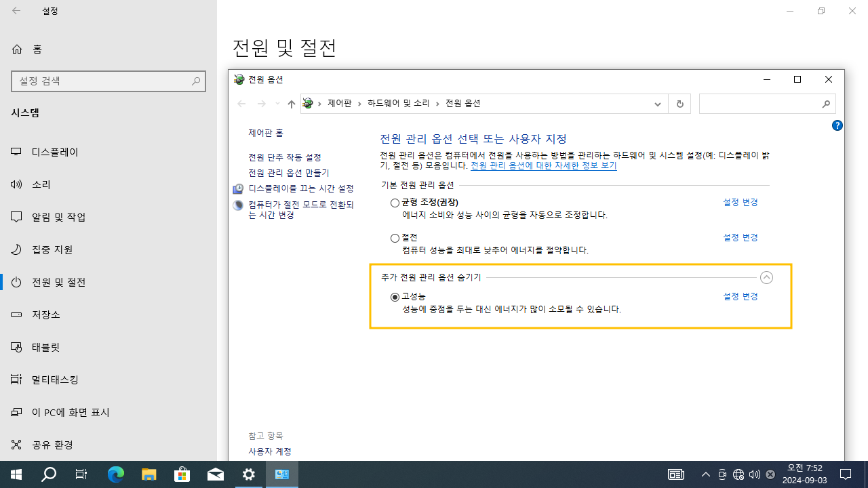Open Microsoft Store from taskbar
The image size is (868, 488).
pyautogui.click(x=182, y=474)
